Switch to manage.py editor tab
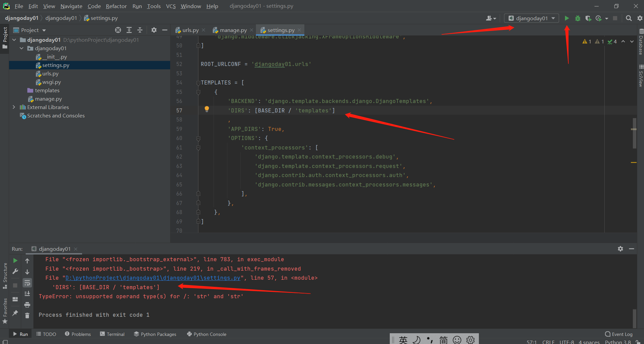The image size is (644, 344). (x=233, y=30)
